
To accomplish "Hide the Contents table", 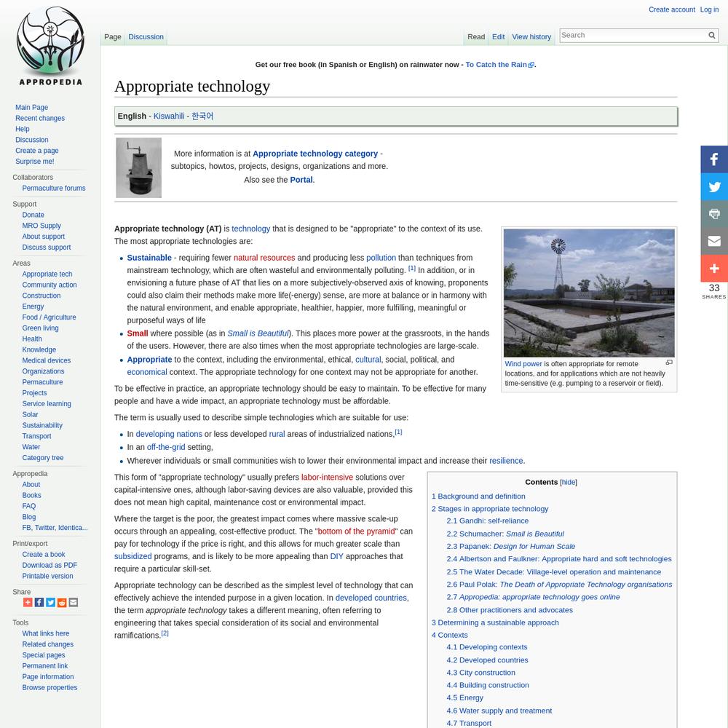I will point(569,483).
